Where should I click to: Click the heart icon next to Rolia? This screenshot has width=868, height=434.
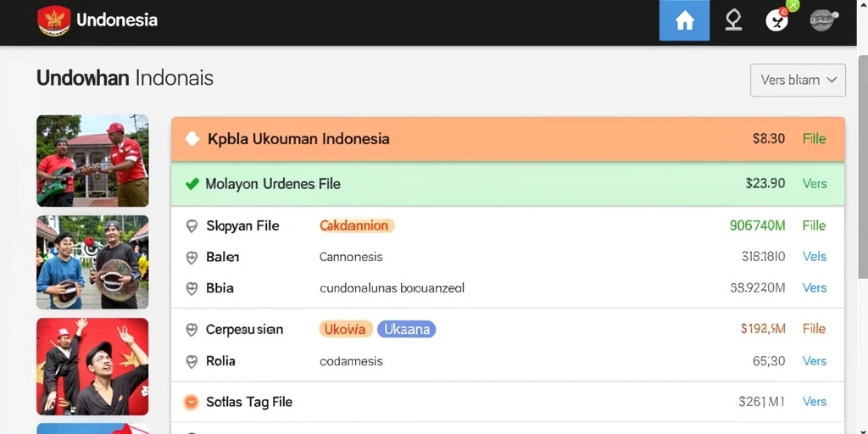(192, 361)
